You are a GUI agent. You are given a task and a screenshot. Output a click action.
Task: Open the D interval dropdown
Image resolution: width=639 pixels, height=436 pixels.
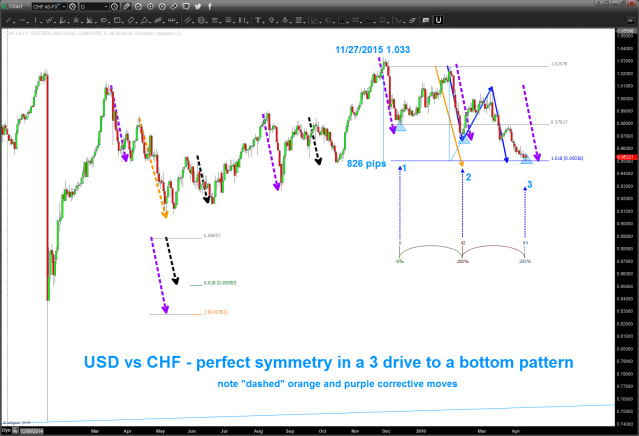pos(93,7)
